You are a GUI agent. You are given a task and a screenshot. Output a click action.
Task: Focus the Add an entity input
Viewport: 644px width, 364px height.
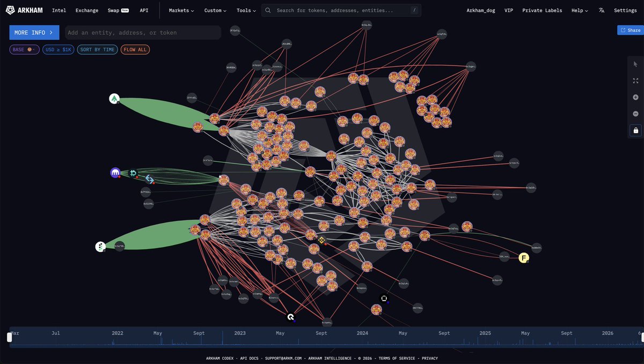click(x=143, y=33)
